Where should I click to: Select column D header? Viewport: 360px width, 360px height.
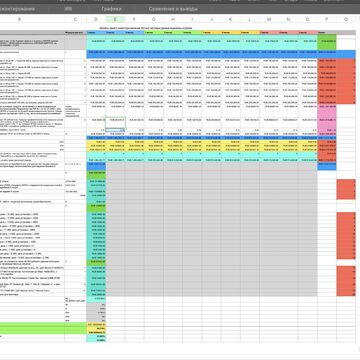[96, 19]
